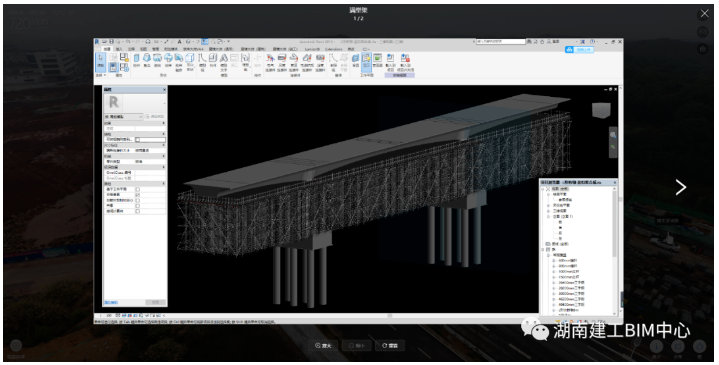Select the Modify arrow tool in ribbon
Image resolution: width=719 pixels, height=365 pixels.
tap(100, 62)
